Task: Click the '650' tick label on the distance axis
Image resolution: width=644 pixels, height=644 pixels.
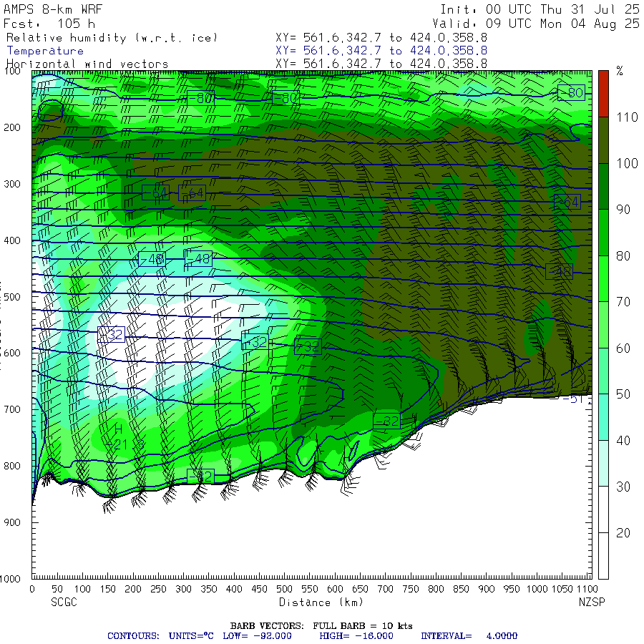Action: point(360,589)
